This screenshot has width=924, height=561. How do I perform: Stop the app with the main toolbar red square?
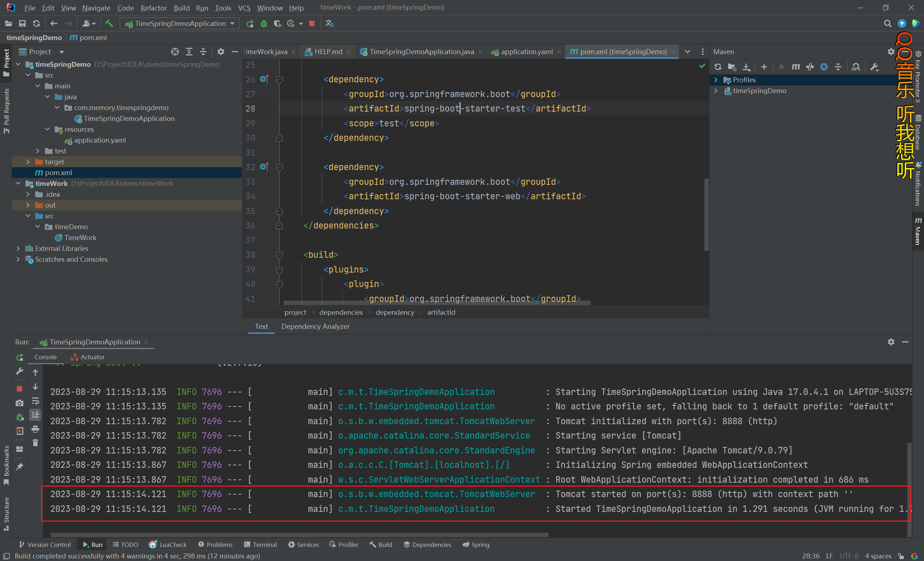pos(311,23)
